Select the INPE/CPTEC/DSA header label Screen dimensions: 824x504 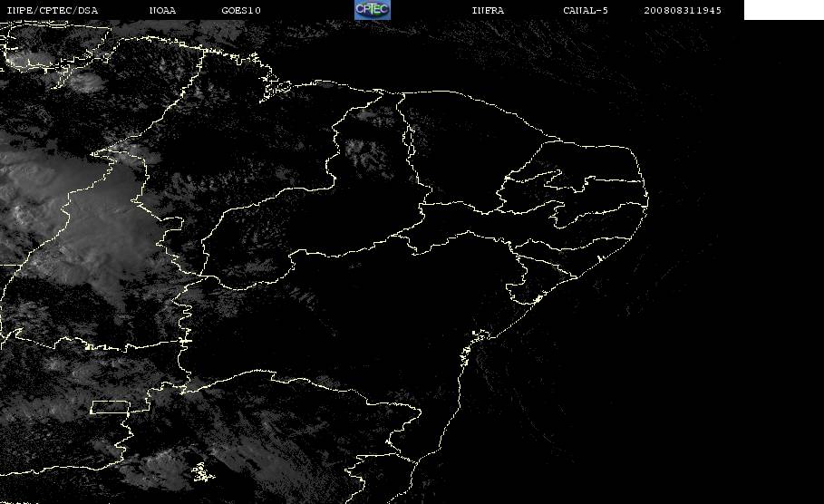click(x=53, y=10)
